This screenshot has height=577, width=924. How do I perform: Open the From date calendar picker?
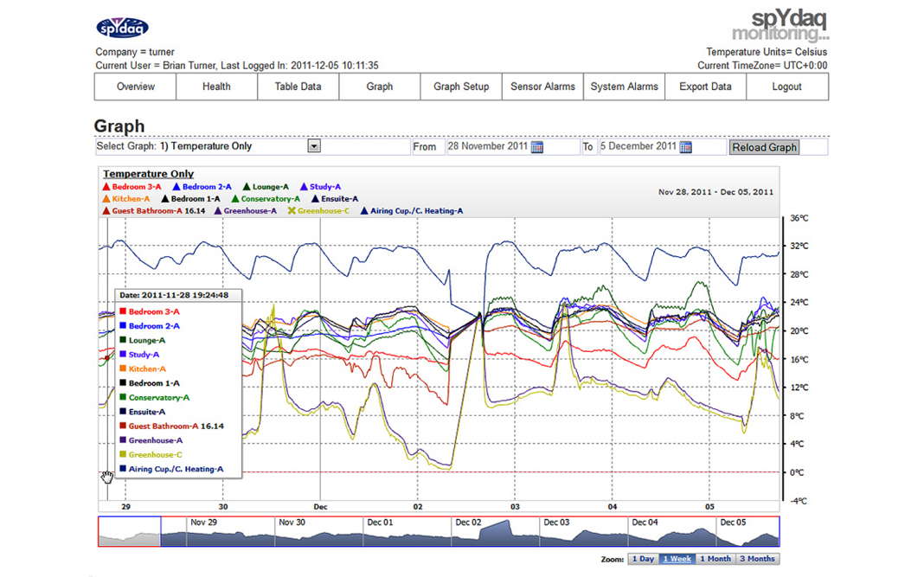pyautogui.click(x=536, y=147)
